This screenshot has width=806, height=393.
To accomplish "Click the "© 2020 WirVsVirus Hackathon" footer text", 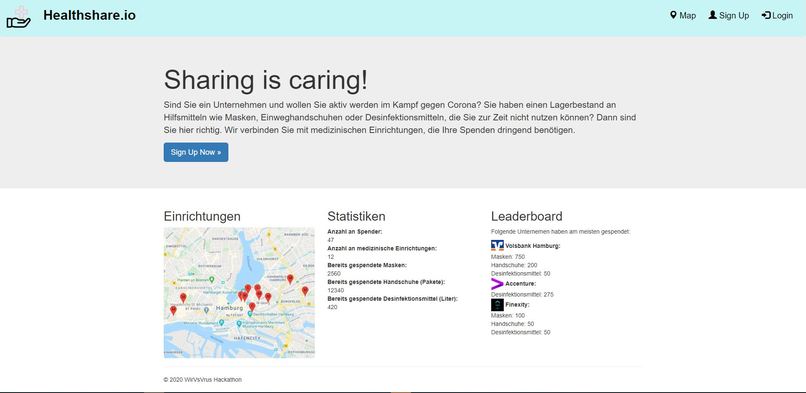I will coord(203,380).
